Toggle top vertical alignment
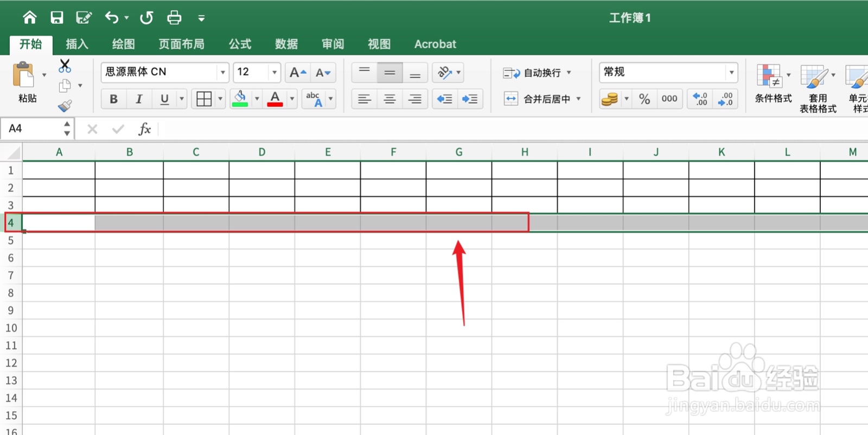868x435 pixels. (x=364, y=72)
